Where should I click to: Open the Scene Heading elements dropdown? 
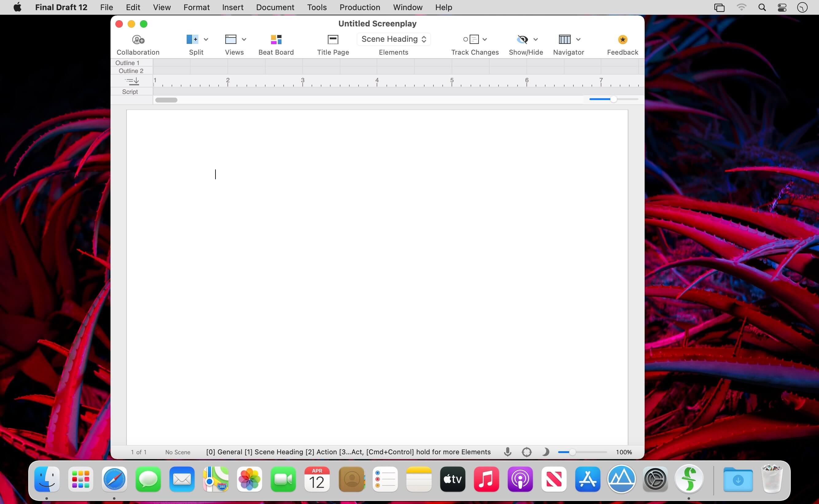coord(393,39)
